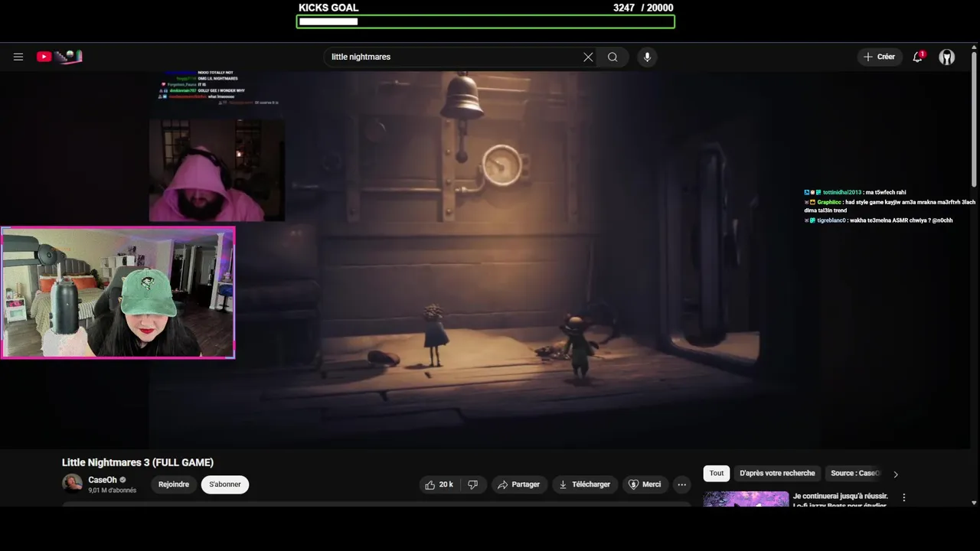Open the YouTube hamburger guide menu
Viewport: 980px width, 551px height.
point(18,57)
